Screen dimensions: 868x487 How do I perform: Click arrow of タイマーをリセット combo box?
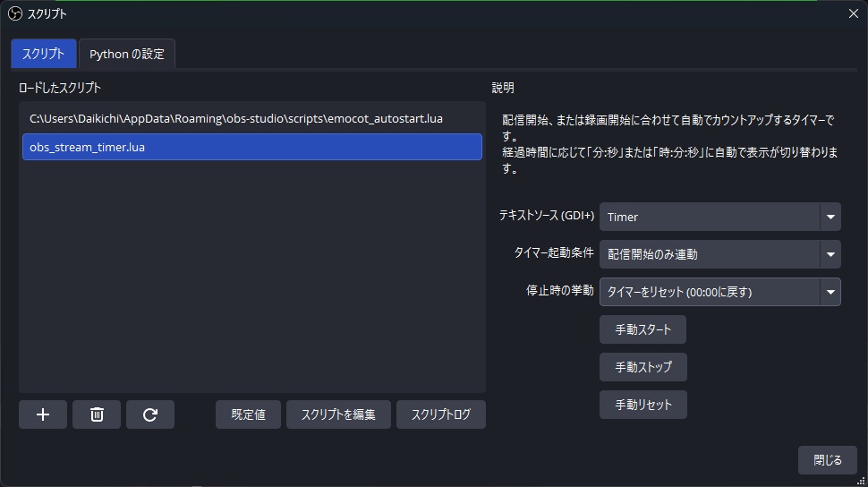[830, 292]
